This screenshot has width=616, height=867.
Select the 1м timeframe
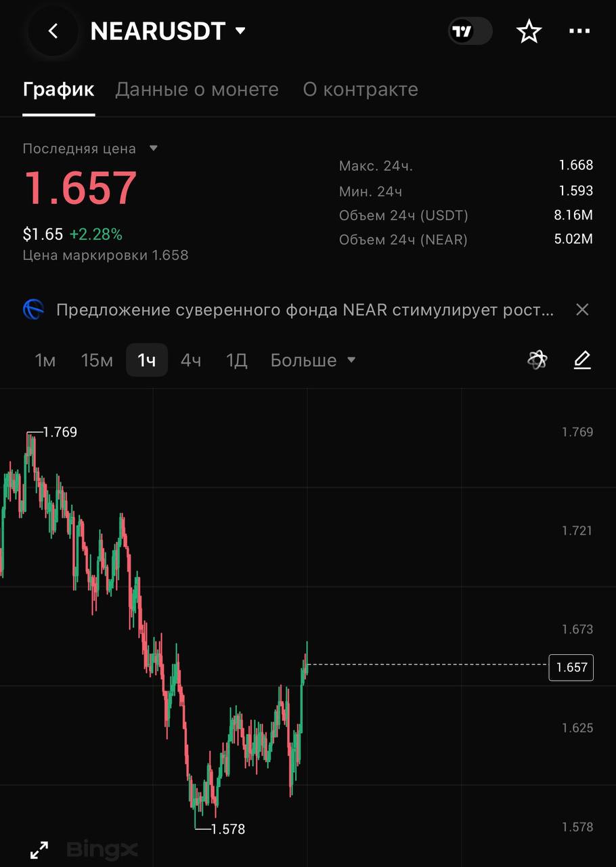click(x=45, y=360)
